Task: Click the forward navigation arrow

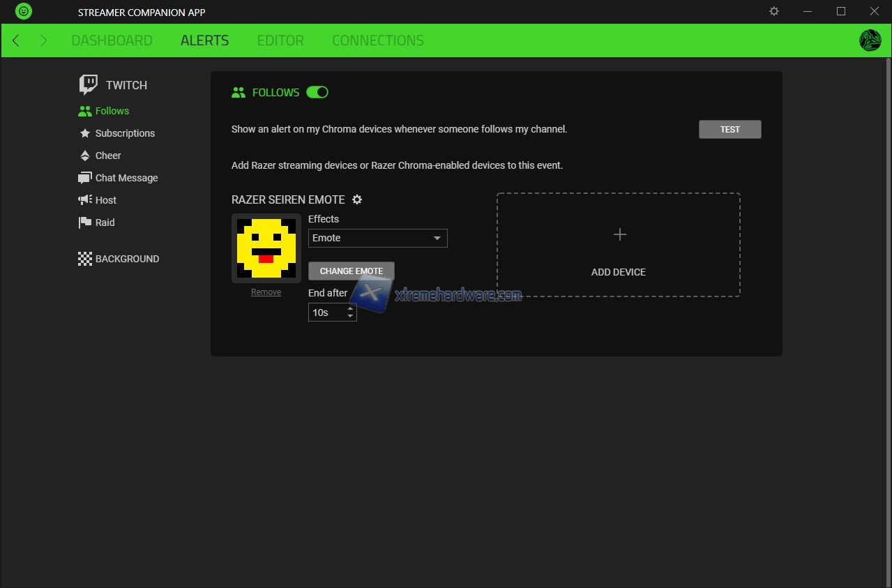Action: pyautogui.click(x=43, y=40)
